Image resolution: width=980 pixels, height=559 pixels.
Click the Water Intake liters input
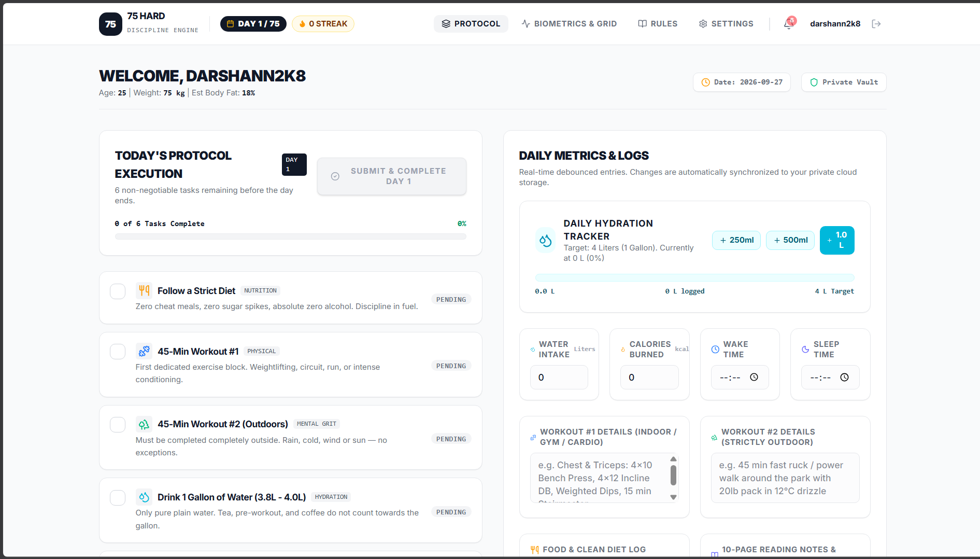pos(559,377)
